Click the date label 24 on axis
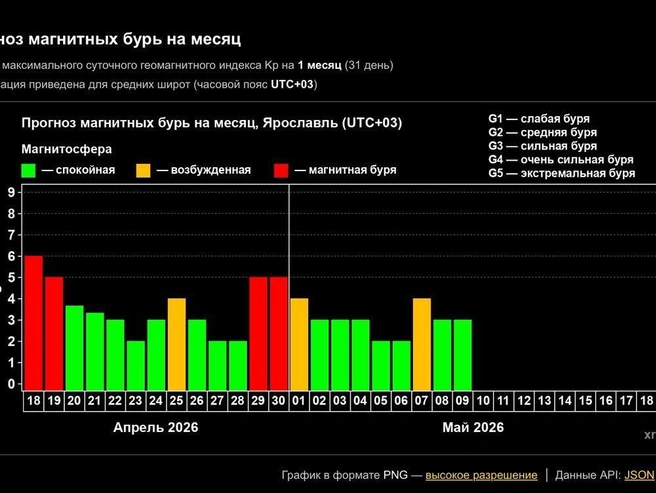Image resolution: width=656 pixels, height=493 pixels. 156,401
